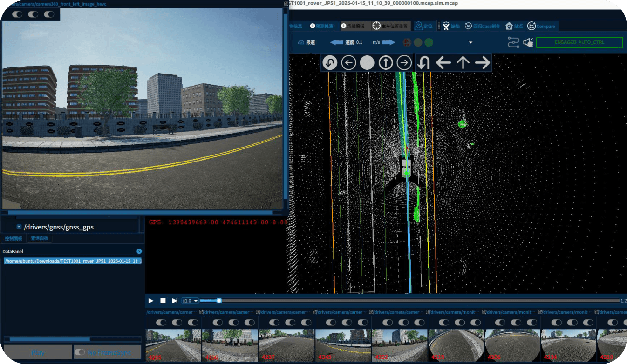Image resolution: width=627 pixels, height=364 pixels.
Task: Open the Compare tool
Action: coord(541,26)
